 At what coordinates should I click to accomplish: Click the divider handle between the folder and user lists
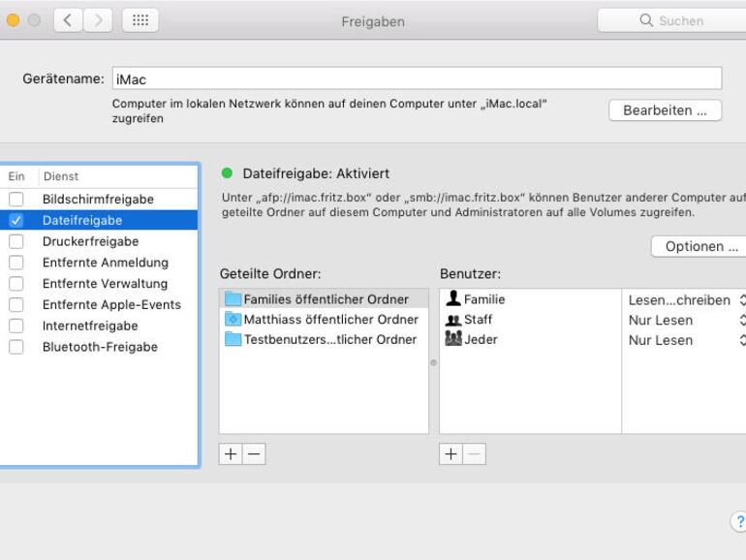(x=433, y=362)
